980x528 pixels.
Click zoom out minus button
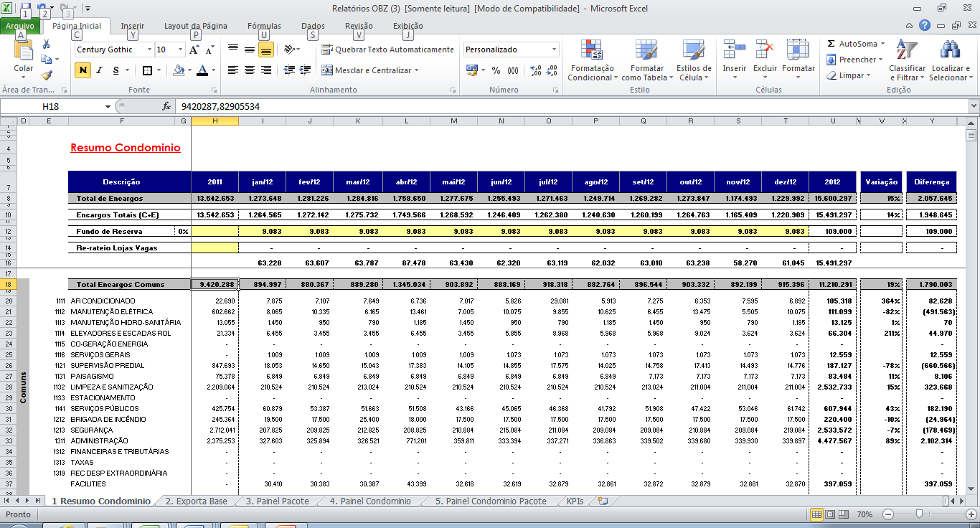pos(889,514)
